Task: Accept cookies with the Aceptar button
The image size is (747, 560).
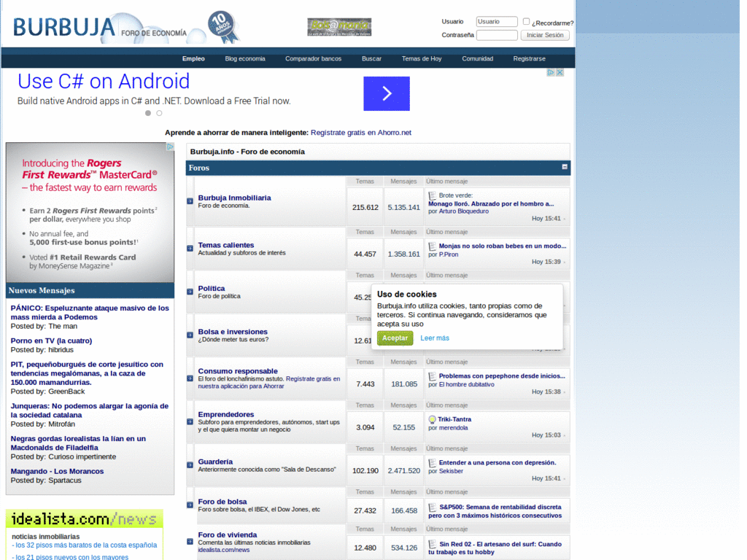Action: point(395,338)
